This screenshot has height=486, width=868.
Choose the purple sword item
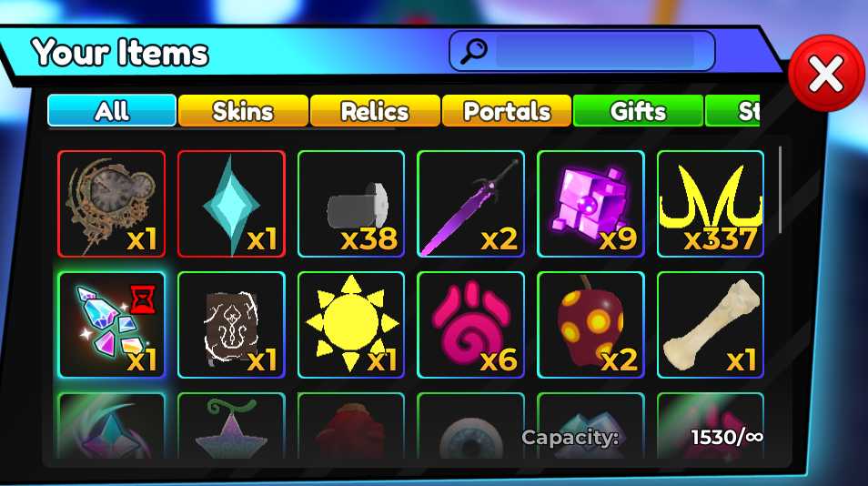471,204
